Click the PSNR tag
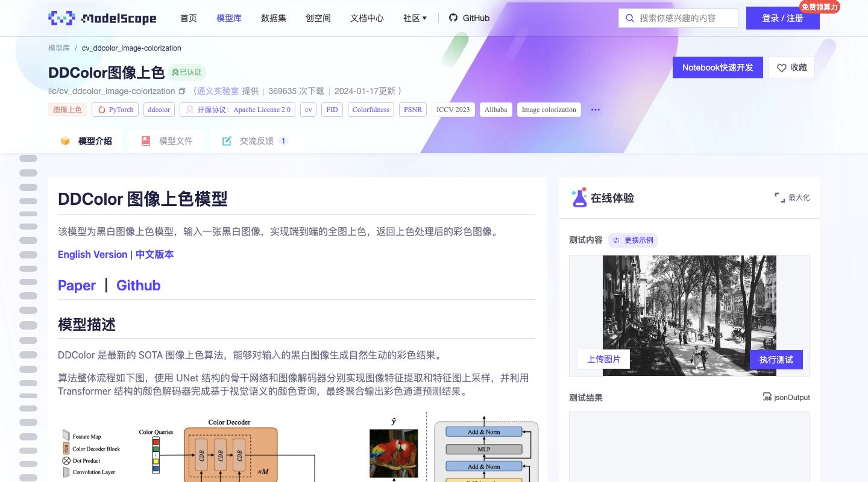The image size is (868, 482). point(413,110)
